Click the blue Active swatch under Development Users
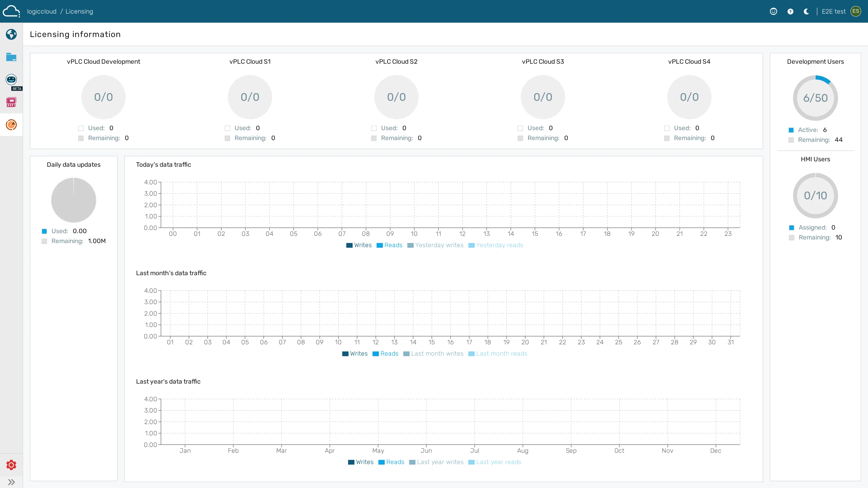This screenshot has height=488, width=868. (791, 130)
